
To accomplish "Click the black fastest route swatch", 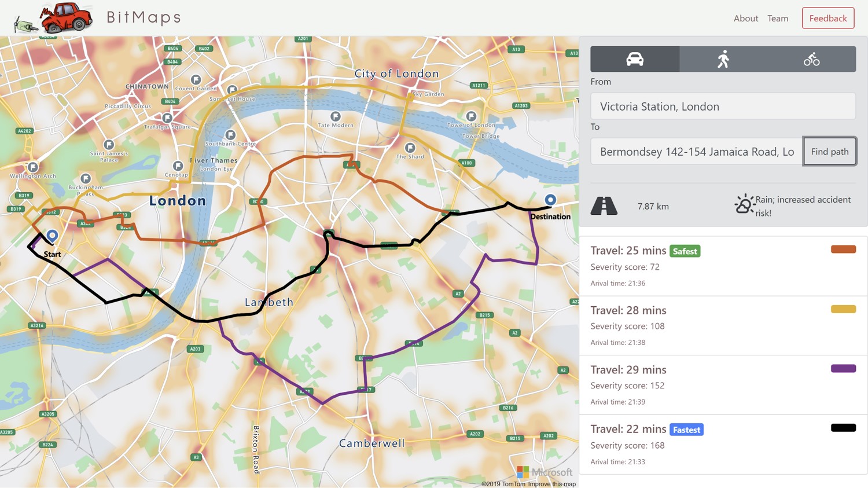I will [x=843, y=428].
